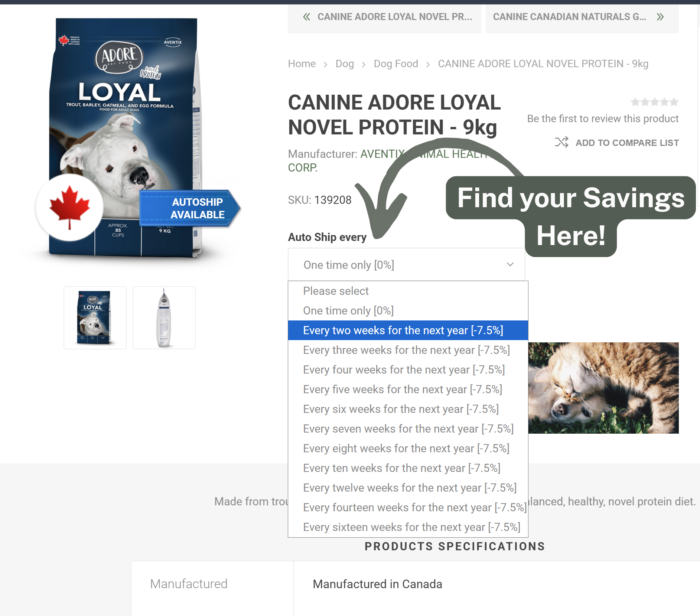
Task: Click ADD TO COMPARE LIST
Action: pos(627,143)
